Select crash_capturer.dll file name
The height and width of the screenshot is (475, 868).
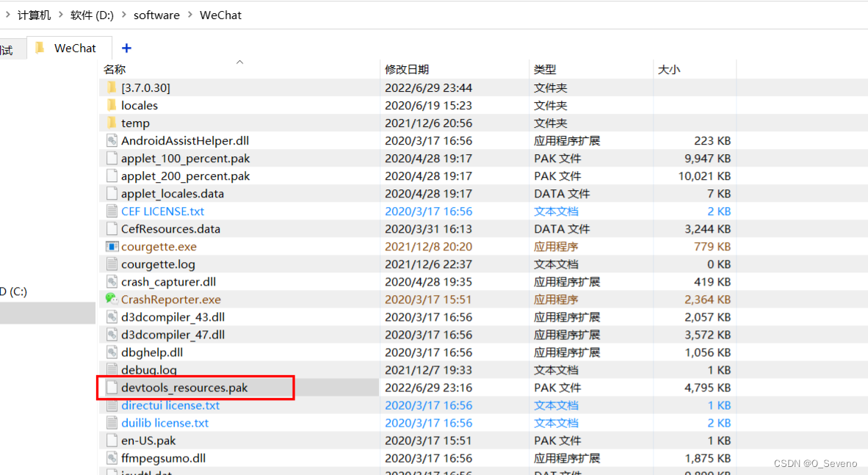pyautogui.click(x=169, y=282)
